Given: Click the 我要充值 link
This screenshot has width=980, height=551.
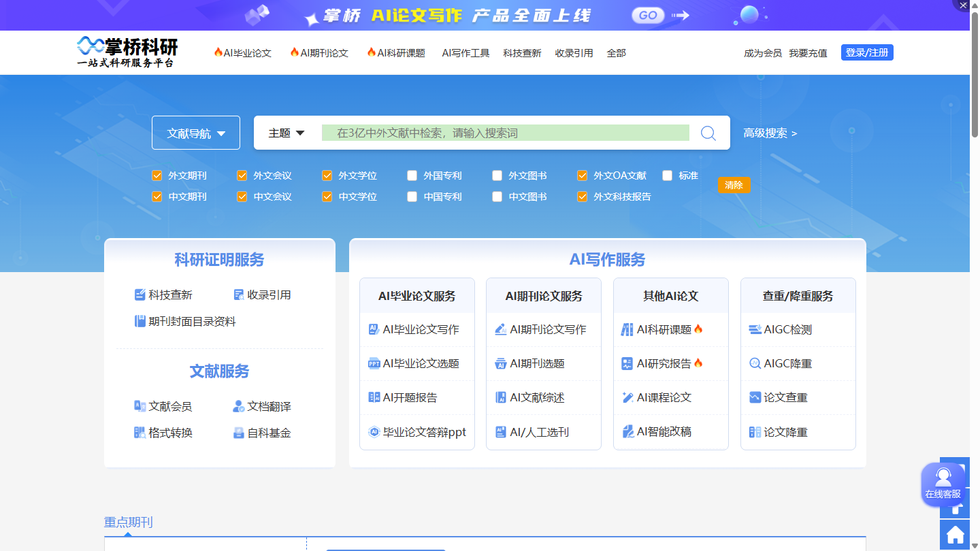Looking at the screenshot, I should tap(808, 53).
